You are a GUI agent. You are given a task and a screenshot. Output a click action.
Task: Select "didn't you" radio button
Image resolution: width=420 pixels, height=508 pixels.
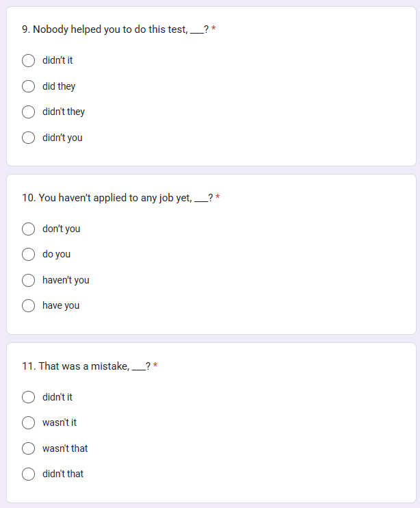point(29,138)
